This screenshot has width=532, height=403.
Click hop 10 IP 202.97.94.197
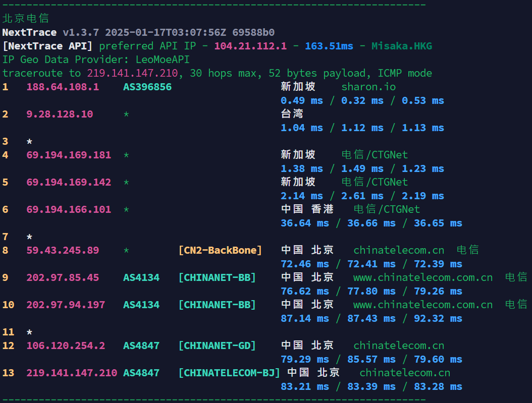[x=66, y=305]
